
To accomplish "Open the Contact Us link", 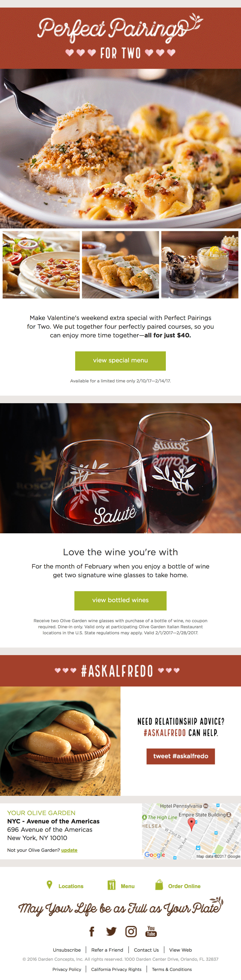I will pos(146,950).
